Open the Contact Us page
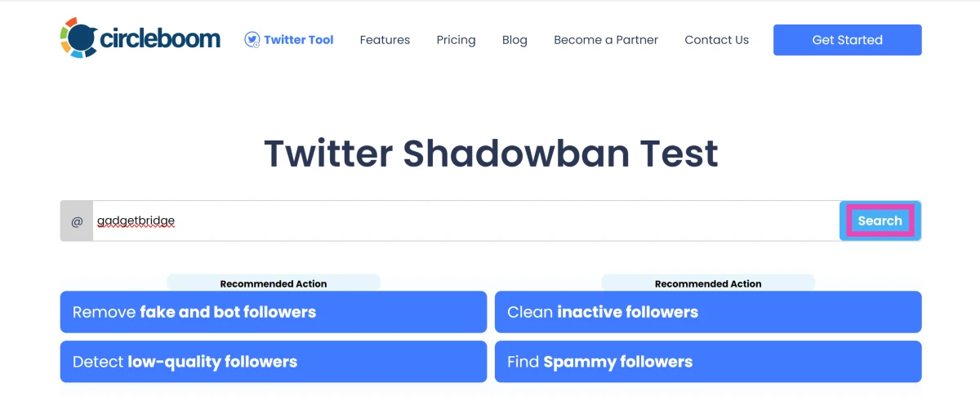 pyautogui.click(x=716, y=39)
